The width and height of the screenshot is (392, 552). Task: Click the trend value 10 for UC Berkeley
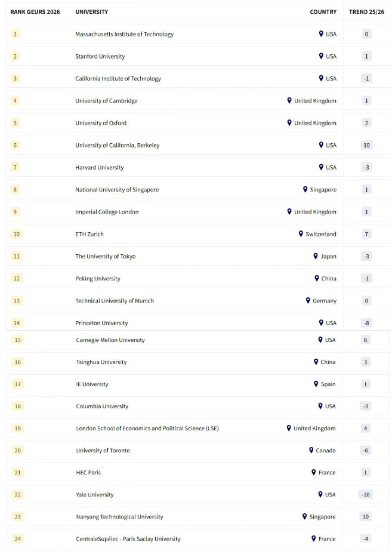click(x=366, y=145)
